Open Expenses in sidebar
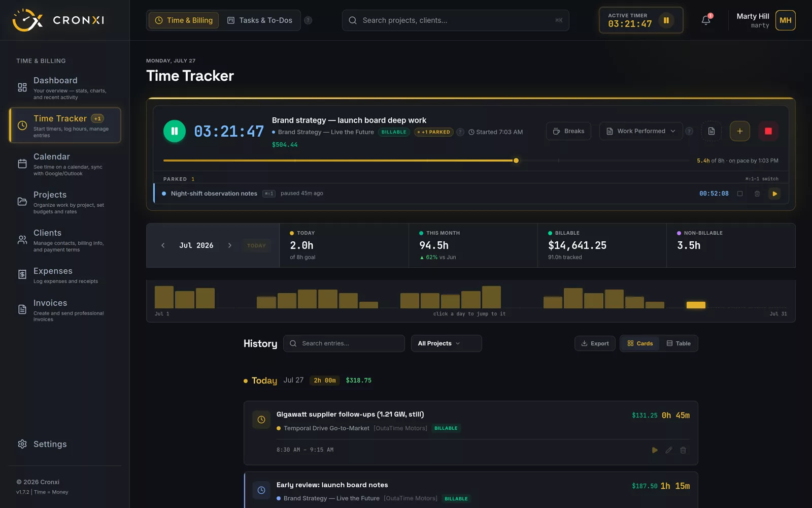The width and height of the screenshot is (812, 508). click(65, 274)
